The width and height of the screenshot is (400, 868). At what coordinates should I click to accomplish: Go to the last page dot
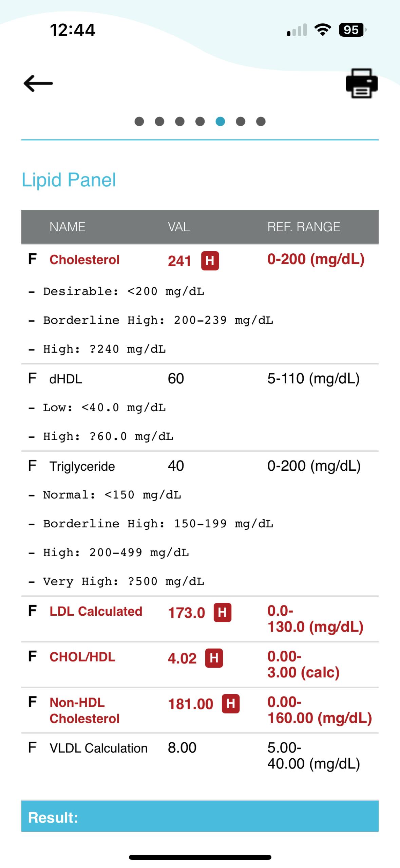261,121
